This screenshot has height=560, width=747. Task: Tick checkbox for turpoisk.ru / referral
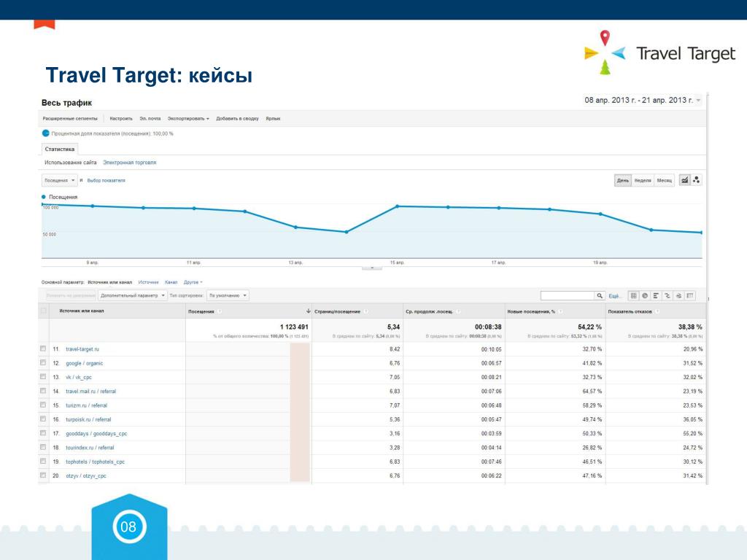click(43, 419)
